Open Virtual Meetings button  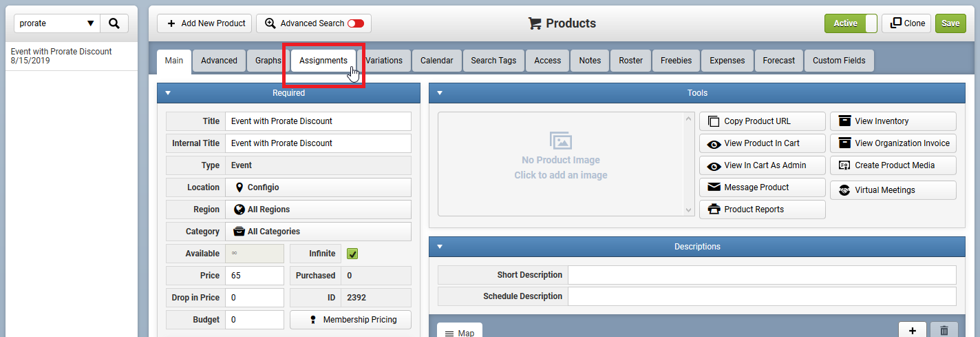893,190
